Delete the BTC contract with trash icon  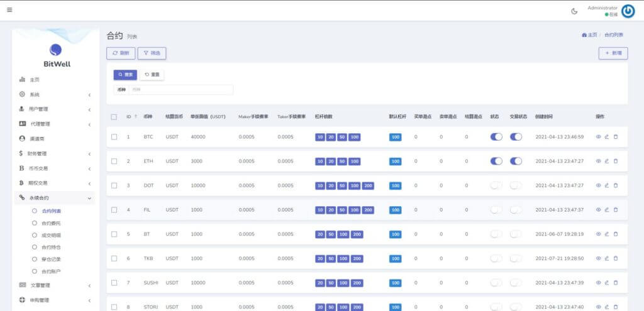615,136
